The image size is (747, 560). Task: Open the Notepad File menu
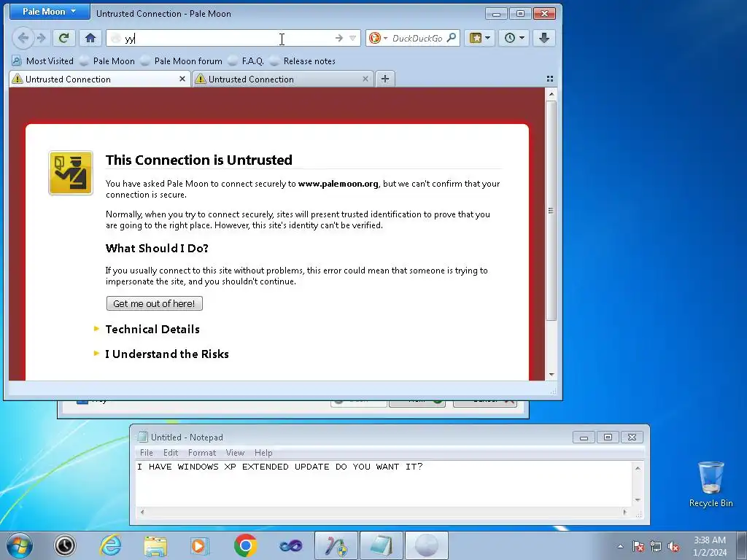(146, 453)
